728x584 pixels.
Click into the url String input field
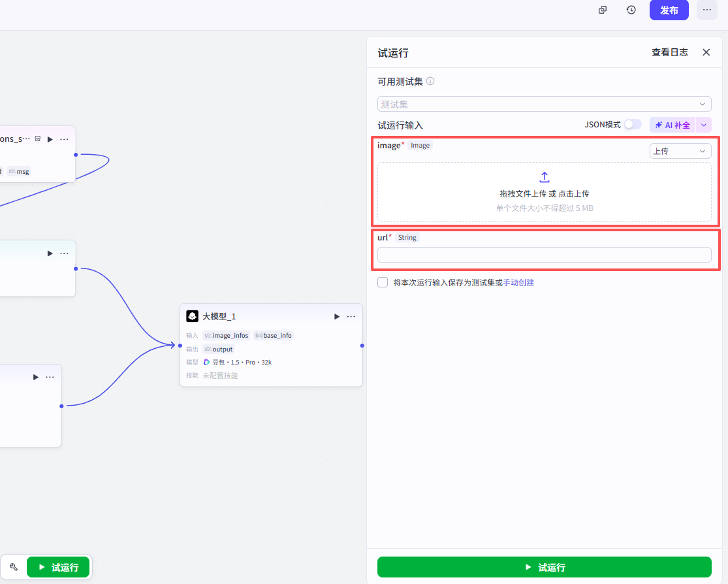pyautogui.click(x=545, y=255)
